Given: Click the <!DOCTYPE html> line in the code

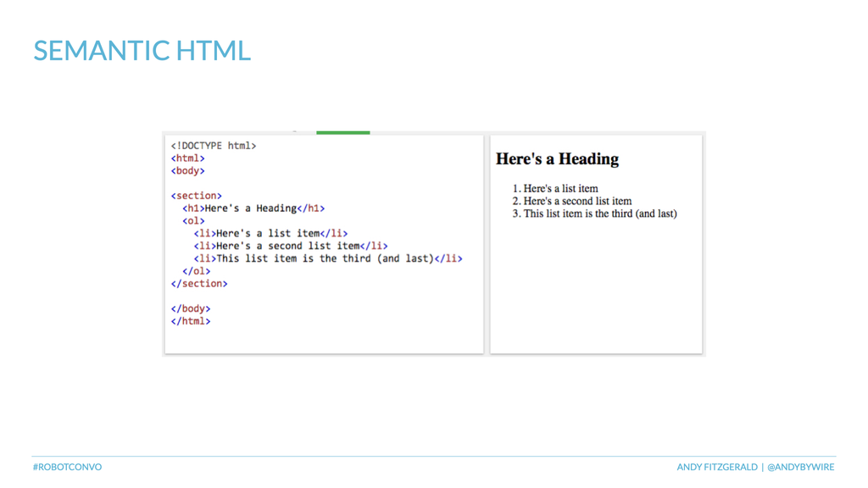Looking at the screenshot, I should [213, 146].
